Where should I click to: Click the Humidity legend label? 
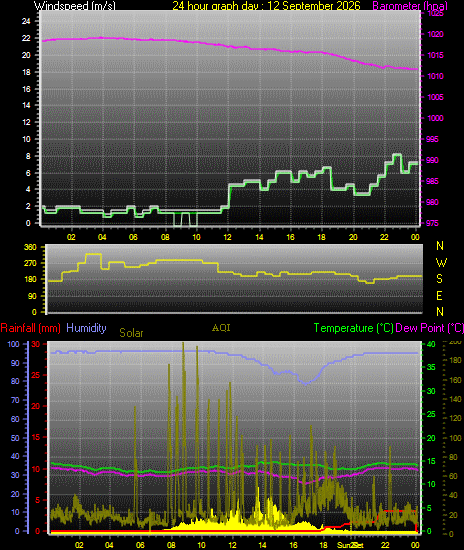86,328
